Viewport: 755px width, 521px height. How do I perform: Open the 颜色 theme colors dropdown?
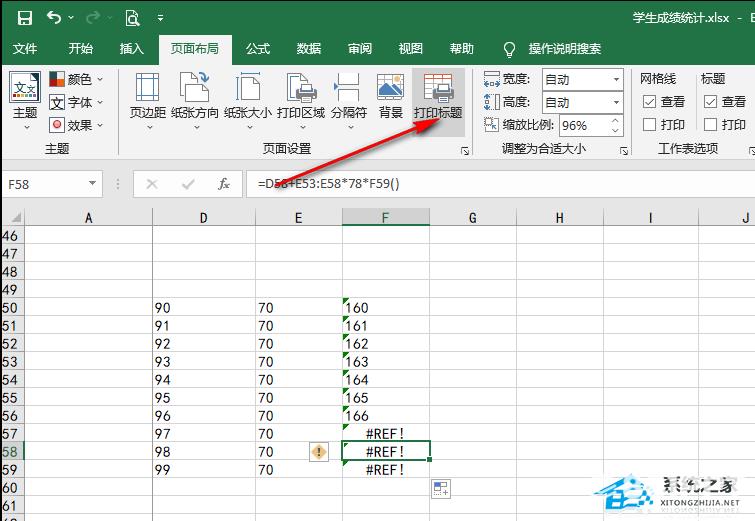77,79
